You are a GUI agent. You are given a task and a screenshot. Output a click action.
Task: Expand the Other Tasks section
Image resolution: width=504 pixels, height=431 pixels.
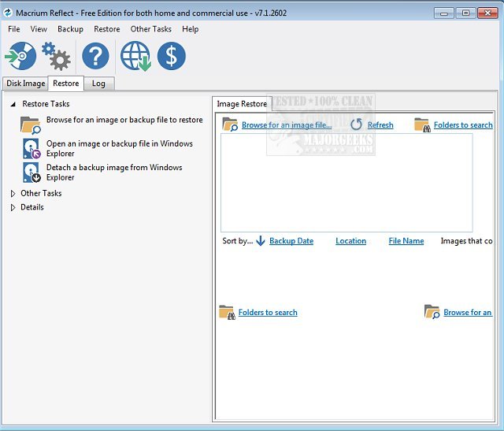pyautogui.click(x=13, y=194)
